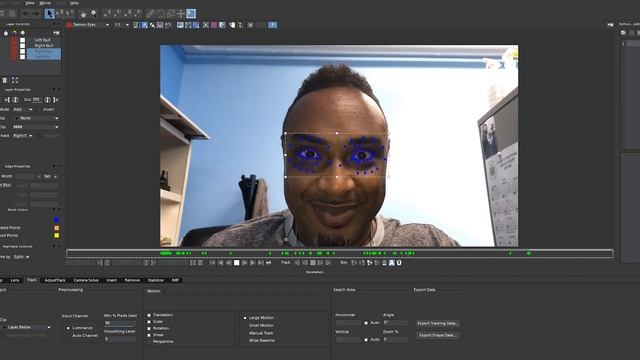Viewport: 640px width, 360px height.
Task: Open the View menu
Action: click(x=30, y=3)
